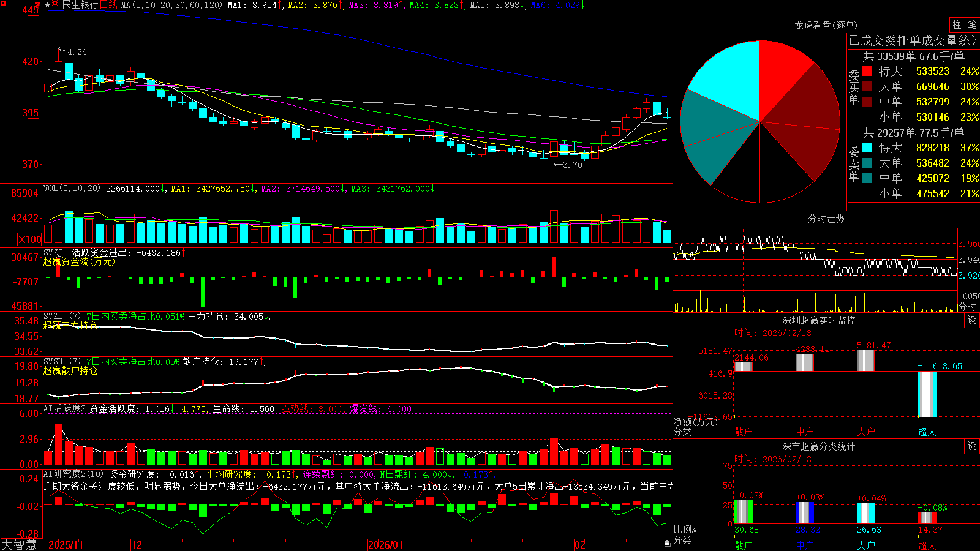The image size is (980, 551).
Task: Click the red question mark help icon
Action: tap(37, 5)
